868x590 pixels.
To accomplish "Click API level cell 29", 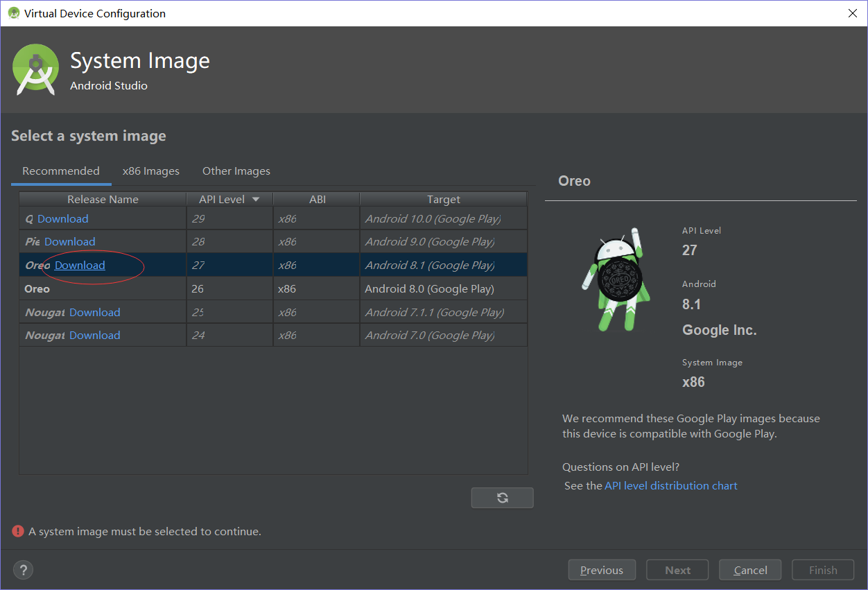I will click(229, 219).
